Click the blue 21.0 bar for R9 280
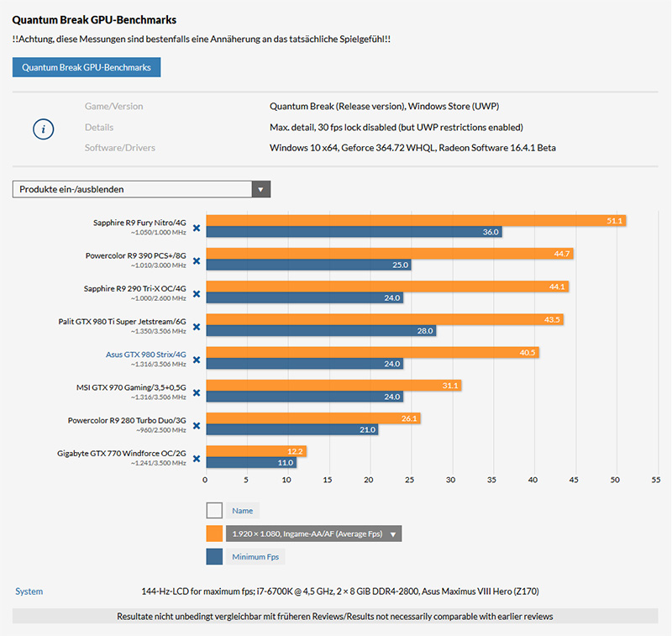672x636 pixels. point(292,429)
